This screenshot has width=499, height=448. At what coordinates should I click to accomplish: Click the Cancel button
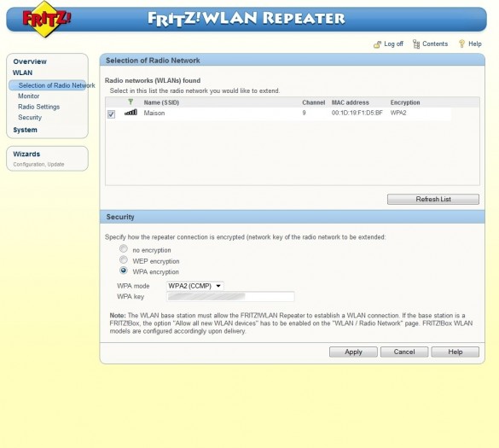(x=404, y=352)
